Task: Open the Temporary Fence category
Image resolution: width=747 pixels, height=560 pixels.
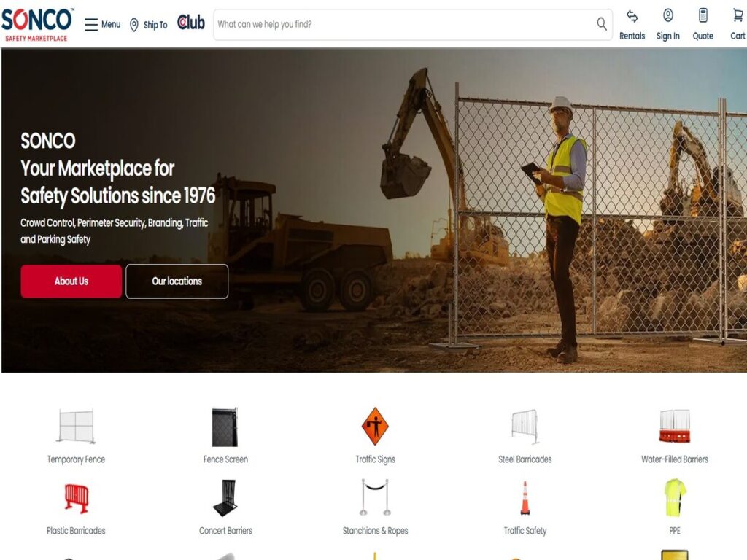Action: (76, 436)
